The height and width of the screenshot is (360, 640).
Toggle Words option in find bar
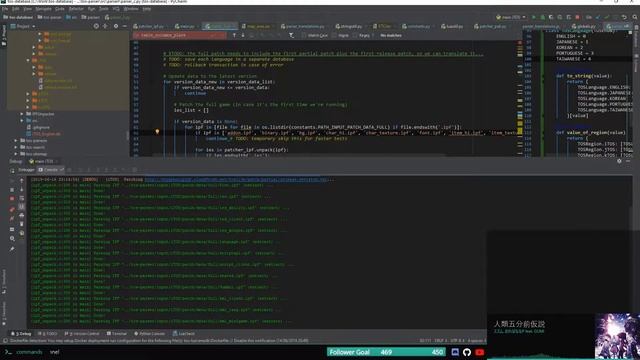click(341, 36)
